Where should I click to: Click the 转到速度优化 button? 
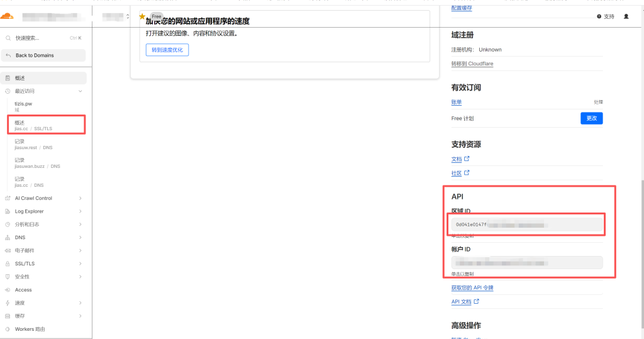(x=167, y=50)
